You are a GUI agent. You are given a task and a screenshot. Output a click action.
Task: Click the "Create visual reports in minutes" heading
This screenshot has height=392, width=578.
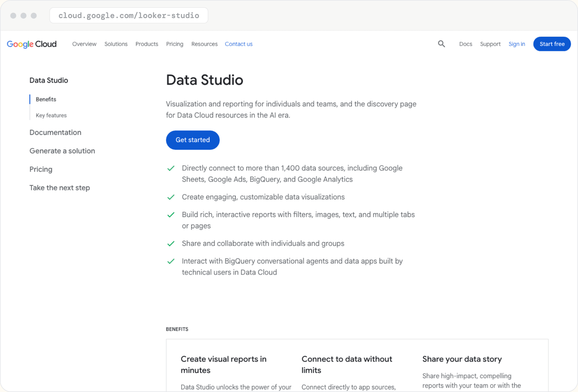click(224, 365)
